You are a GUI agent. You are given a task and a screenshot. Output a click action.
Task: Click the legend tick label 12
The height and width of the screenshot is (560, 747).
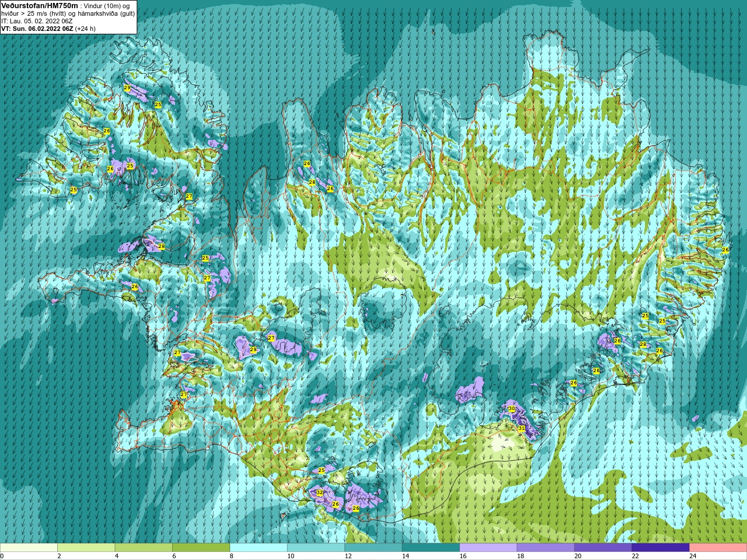pyautogui.click(x=348, y=556)
